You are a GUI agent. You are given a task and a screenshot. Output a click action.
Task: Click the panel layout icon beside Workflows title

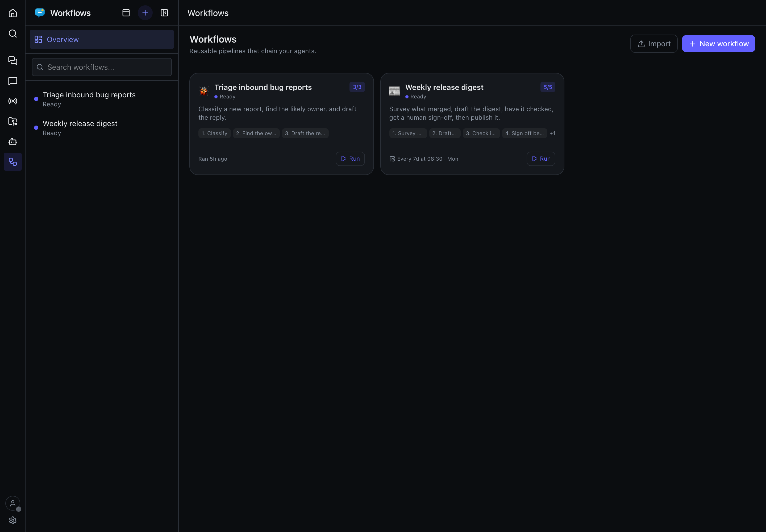tap(126, 13)
